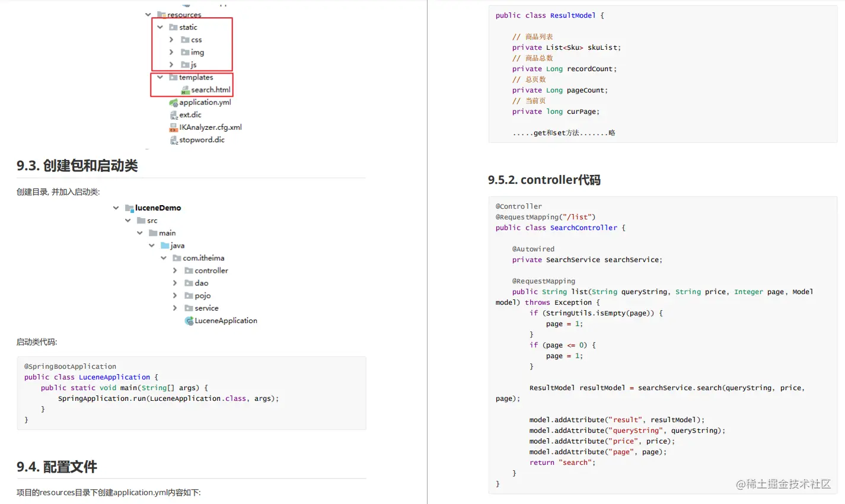Collapse the luceneDemo tree chevron
The width and height of the screenshot is (845, 504).
pyautogui.click(x=116, y=208)
